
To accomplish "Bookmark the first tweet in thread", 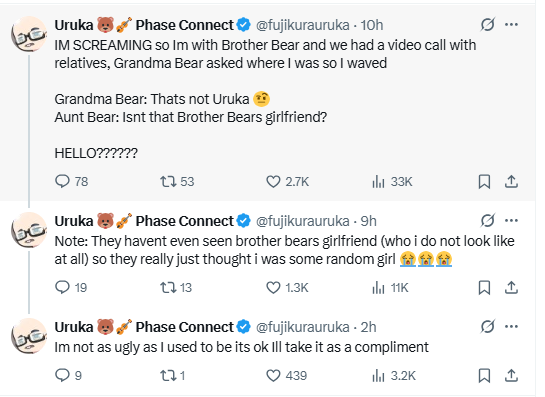I will (484, 181).
